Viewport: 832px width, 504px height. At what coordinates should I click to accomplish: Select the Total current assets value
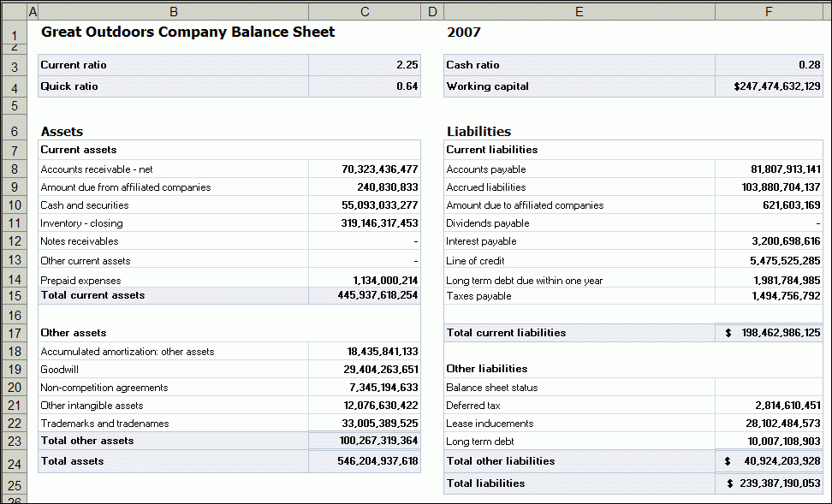[364, 295]
